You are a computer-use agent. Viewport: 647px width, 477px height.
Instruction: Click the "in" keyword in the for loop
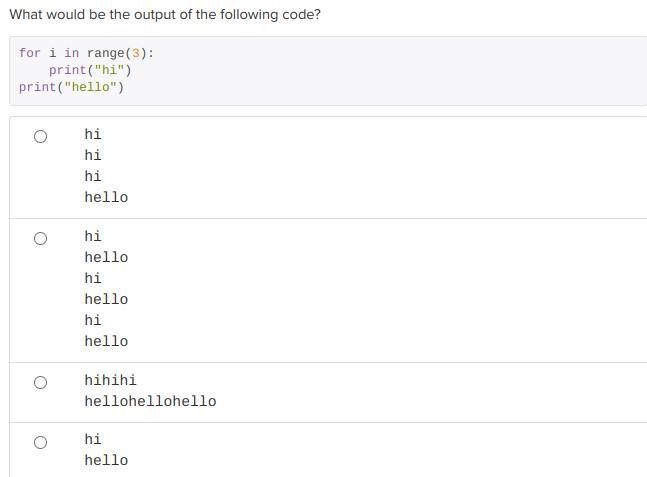point(71,53)
